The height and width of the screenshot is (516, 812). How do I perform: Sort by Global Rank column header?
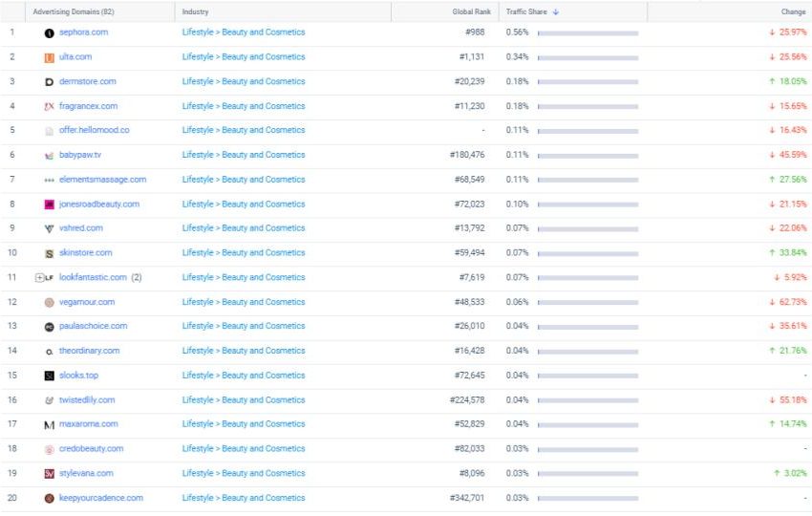click(471, 11)
